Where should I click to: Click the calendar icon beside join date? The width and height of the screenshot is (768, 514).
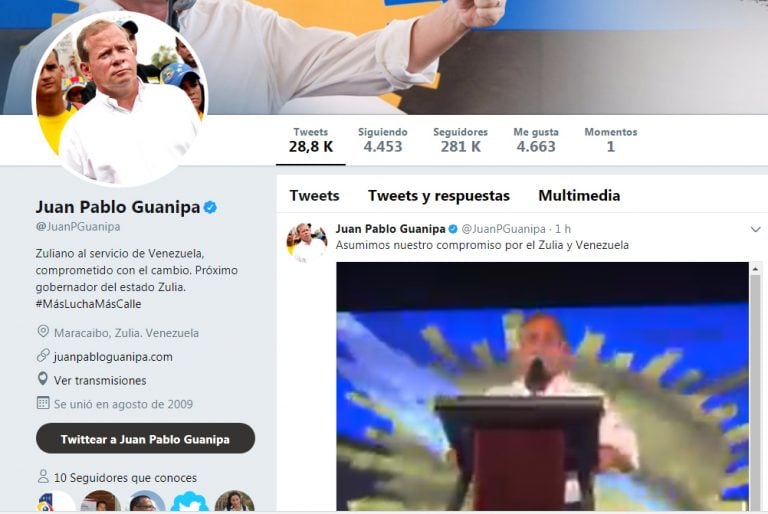tap(43, 403)
